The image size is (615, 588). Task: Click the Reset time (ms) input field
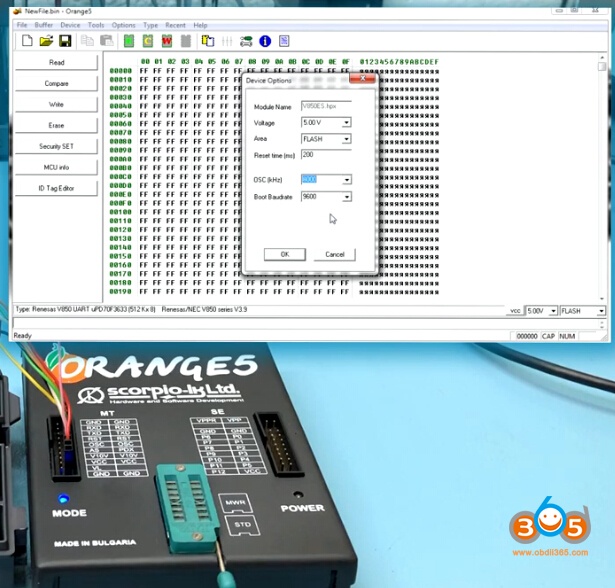click(326, 155)
